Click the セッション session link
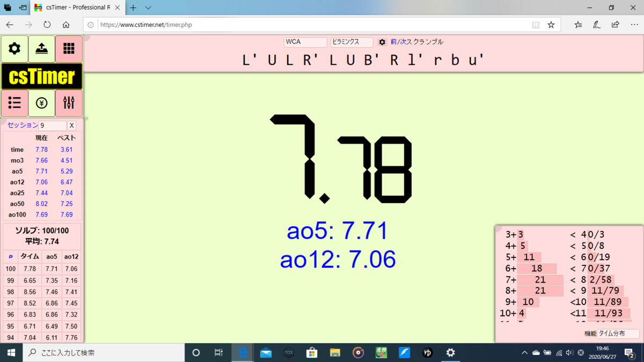The width and height of the screenshot is (644, 362). 23,125
